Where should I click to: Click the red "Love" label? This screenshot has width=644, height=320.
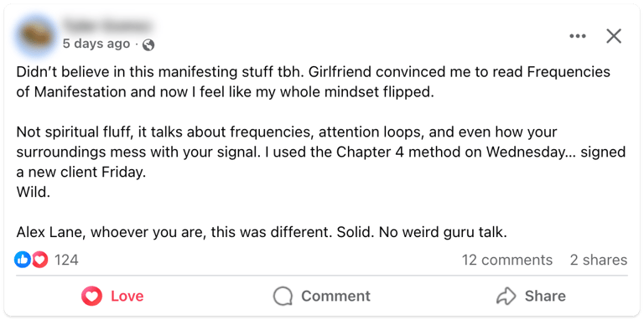click(x=127, y=297)
